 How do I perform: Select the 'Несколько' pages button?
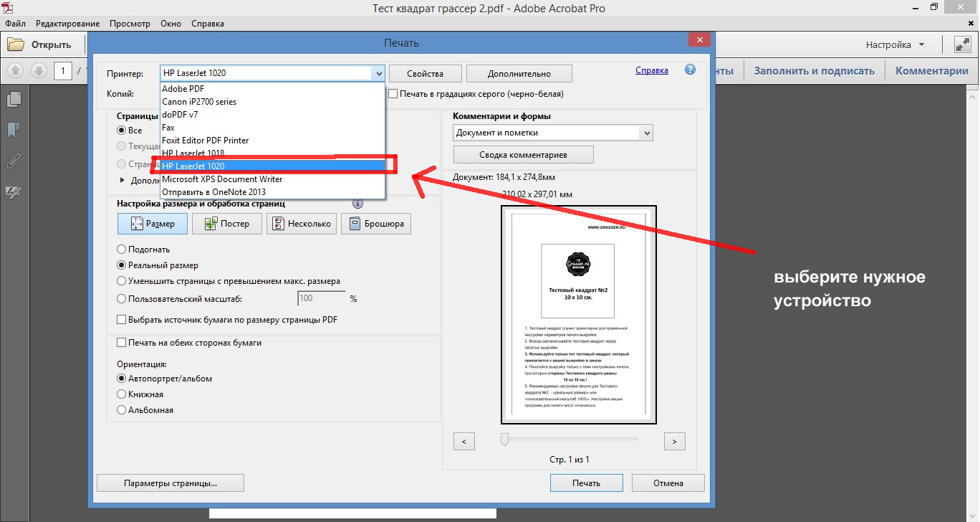(x=302, y=224)
